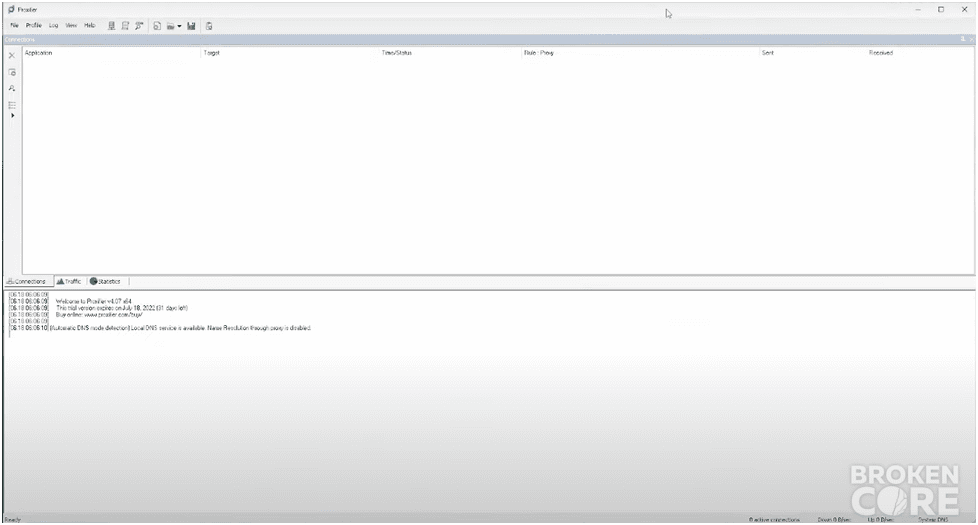Click the Save Profile disk icon
Screen dimensions: 978x525
191,26
